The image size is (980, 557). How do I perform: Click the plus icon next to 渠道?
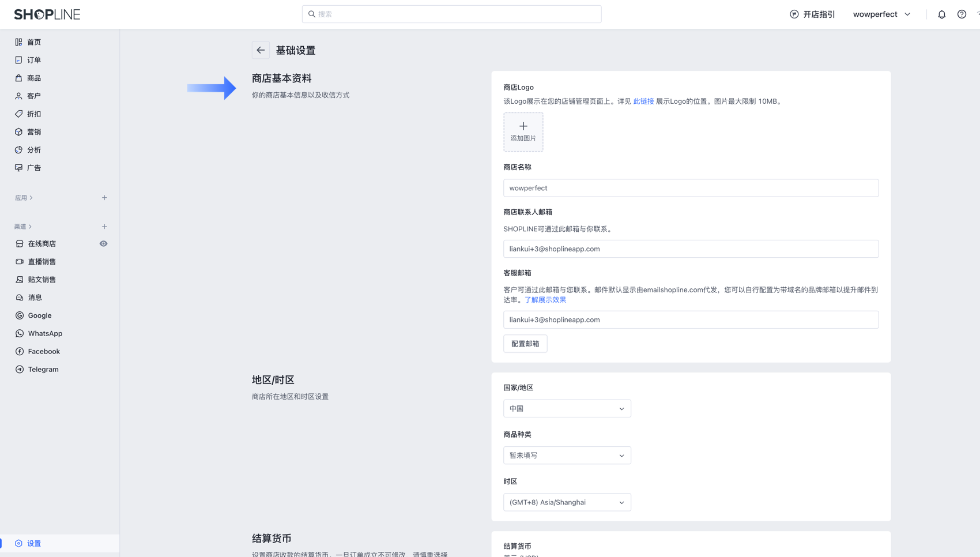coord(104,227)
